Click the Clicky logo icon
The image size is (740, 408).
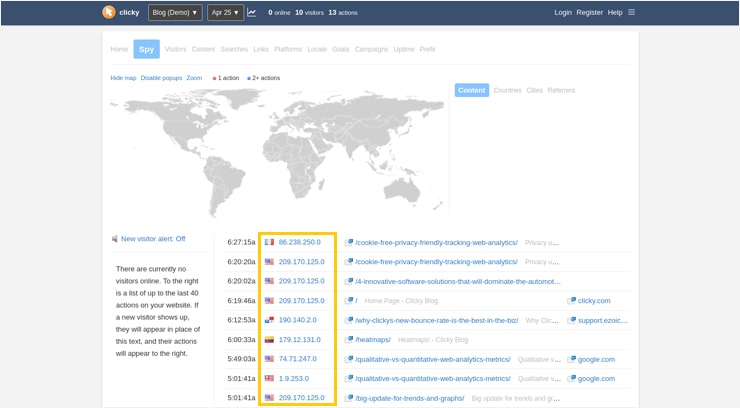pyautogui.click(x=109, y=13)
